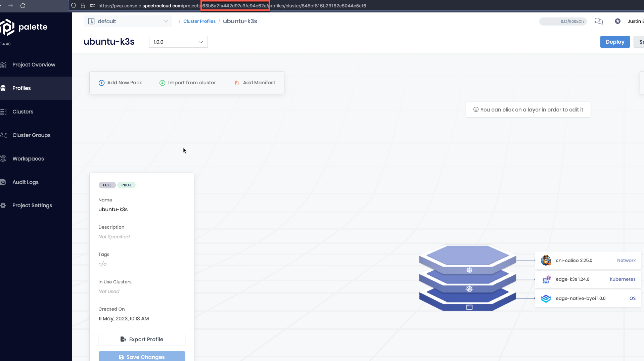Click the Deploy button
This screenshot has height=361, width=644.
click(615, 42)
